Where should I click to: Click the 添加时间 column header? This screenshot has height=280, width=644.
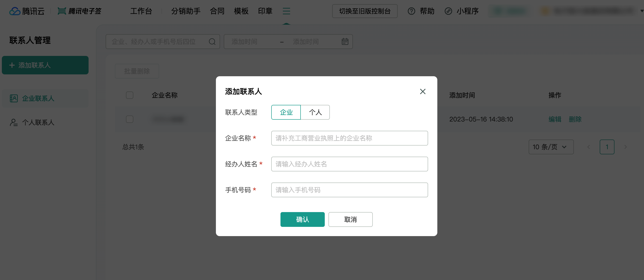point(462,95)
